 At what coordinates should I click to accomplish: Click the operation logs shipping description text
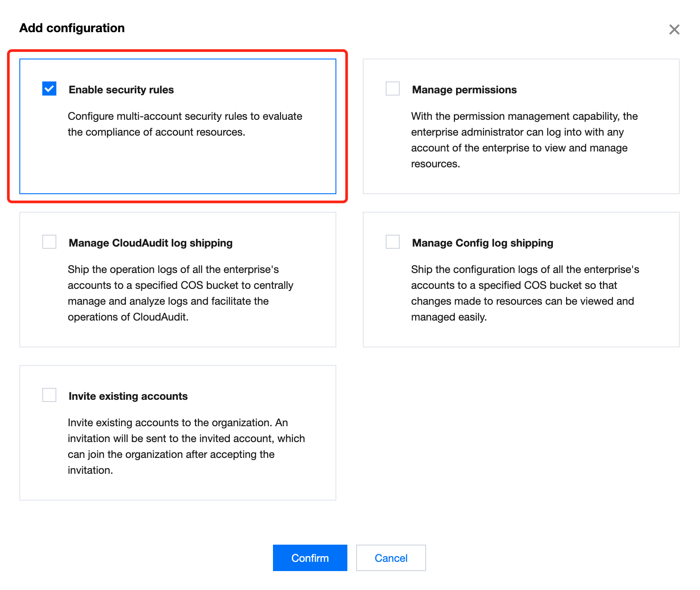point(181,293)
